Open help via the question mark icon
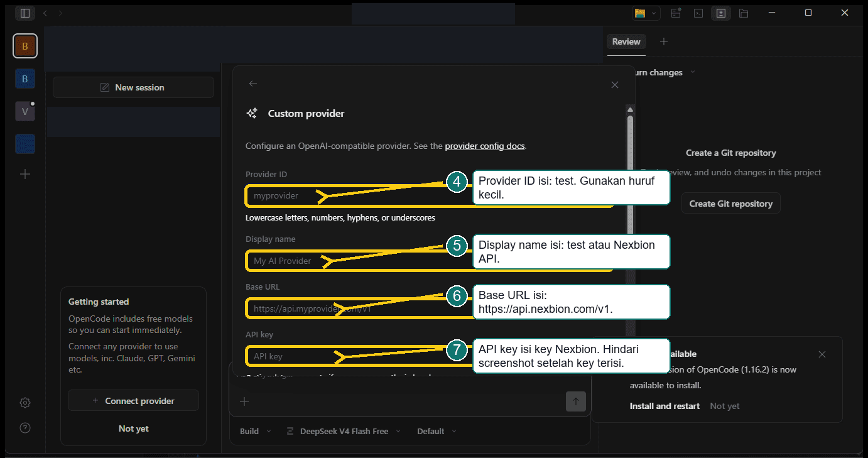Image resolution: width=868 pixels, height=458 pixels. (x=25, y=428)
